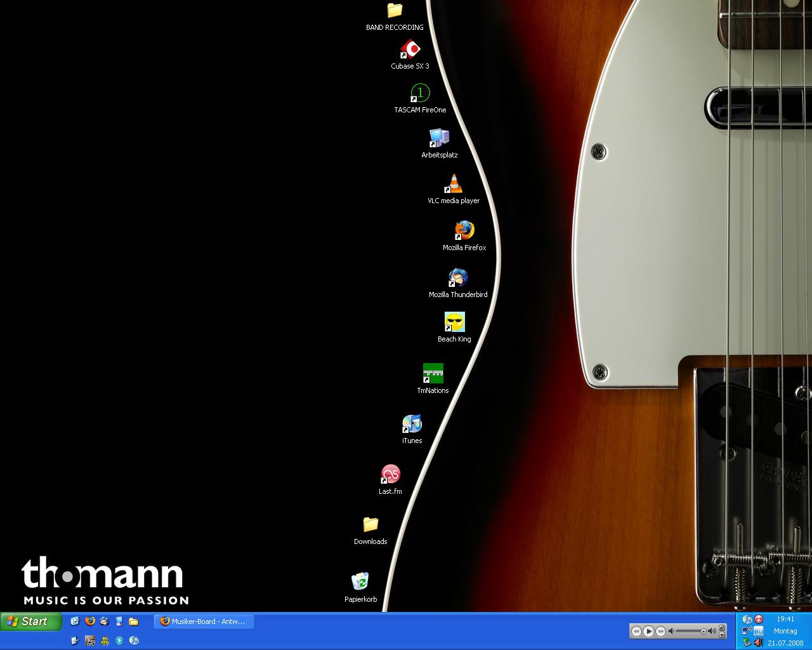Click play in the iTunes taskbar toolbar
Image resolution: width=812 pixels, height=650 pixels.
tap(648, 631)
